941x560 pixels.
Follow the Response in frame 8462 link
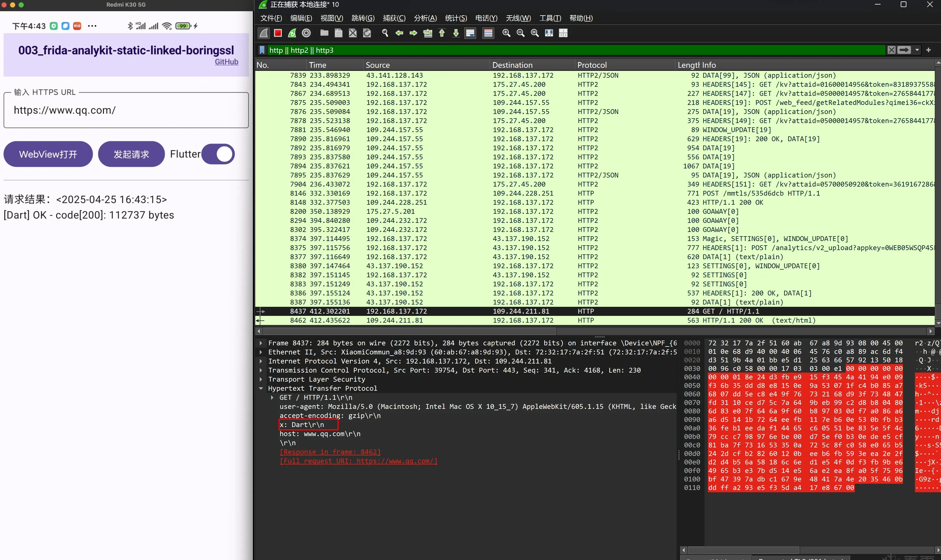pyautogui.click(x=330, y=452)
